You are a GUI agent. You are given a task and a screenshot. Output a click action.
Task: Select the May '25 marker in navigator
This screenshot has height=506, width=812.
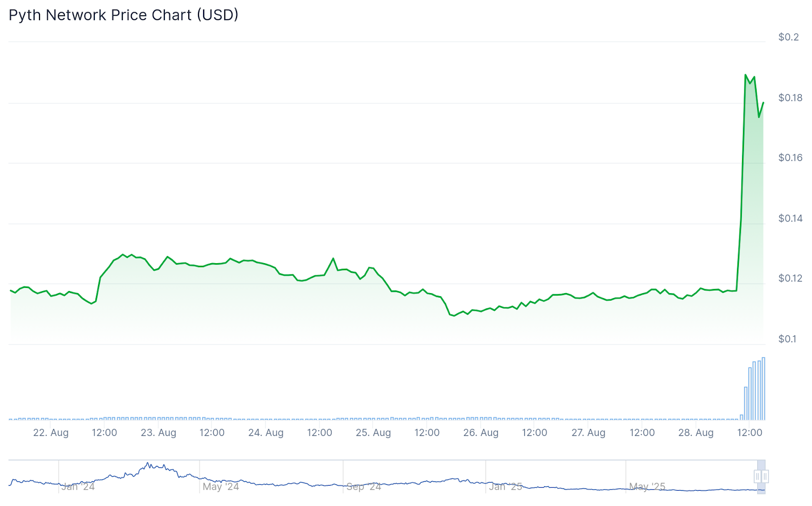pos(647,487)
